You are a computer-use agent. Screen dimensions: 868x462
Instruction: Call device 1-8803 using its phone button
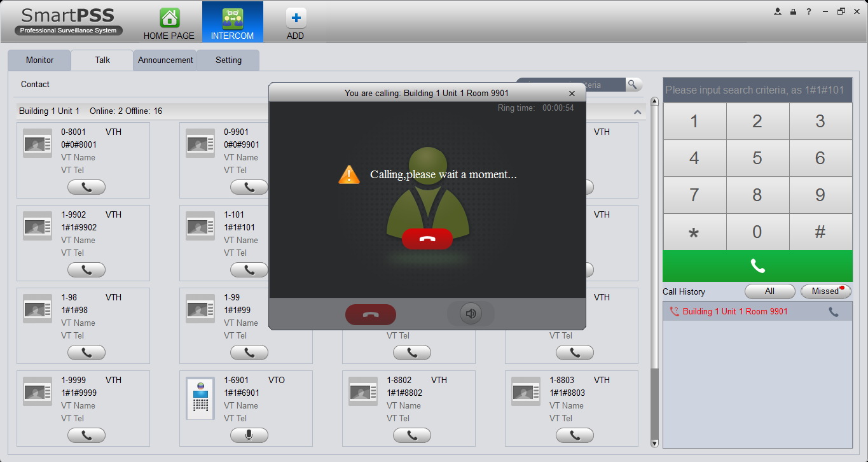(x=575, y=435)
